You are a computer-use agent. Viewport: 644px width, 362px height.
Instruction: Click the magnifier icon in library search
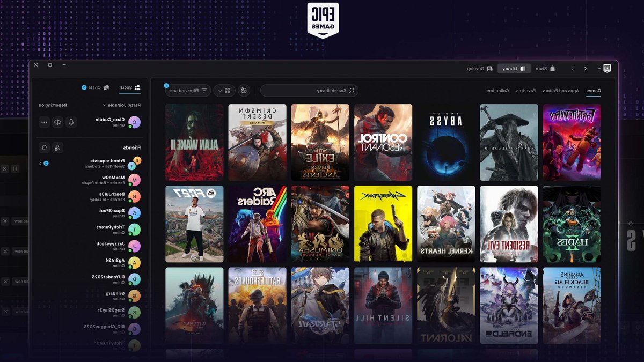click(x=352, y=91)
